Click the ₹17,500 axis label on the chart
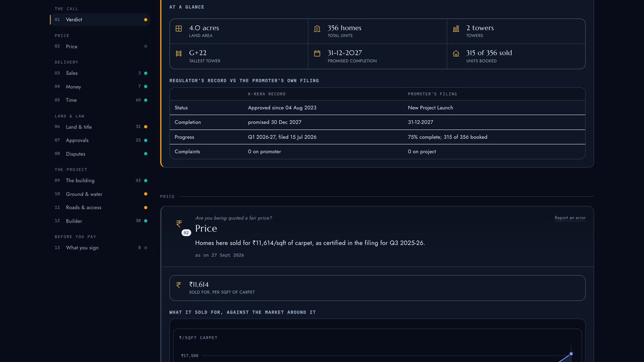Screen dimensions: 644x362 coord(189,356)
